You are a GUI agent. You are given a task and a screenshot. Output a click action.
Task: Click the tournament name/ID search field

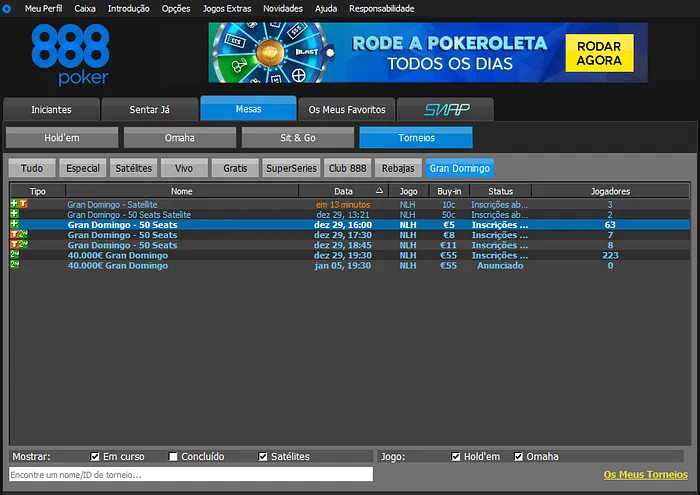(191, 474)
